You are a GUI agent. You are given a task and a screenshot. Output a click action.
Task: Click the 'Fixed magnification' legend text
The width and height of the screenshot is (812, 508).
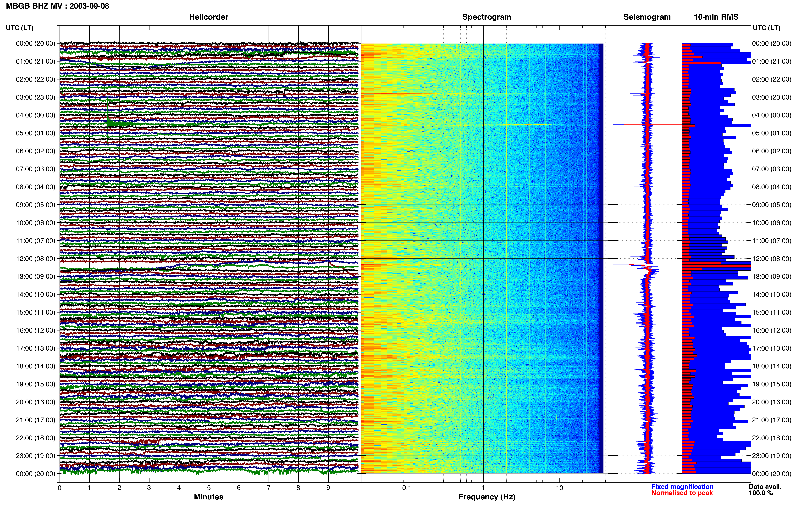coord(682,487)
